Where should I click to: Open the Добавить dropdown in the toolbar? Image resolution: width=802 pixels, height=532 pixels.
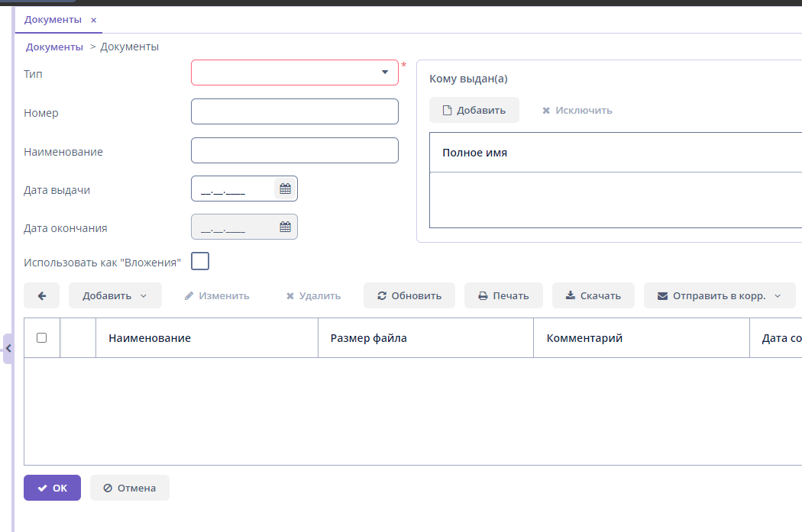coord(115,295)
